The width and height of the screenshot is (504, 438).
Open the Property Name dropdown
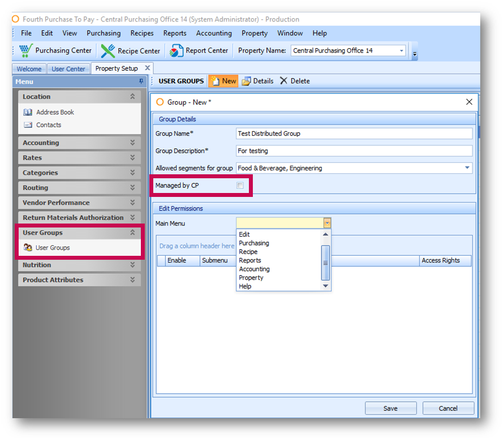[402, 50]
